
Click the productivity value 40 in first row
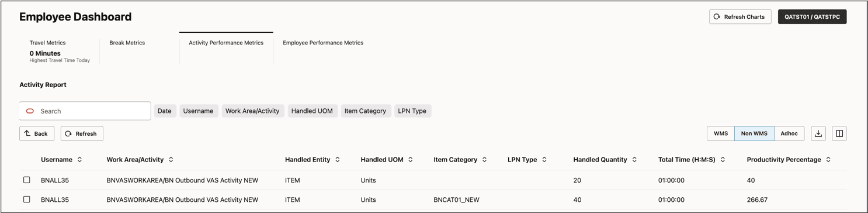click(751, 180)
